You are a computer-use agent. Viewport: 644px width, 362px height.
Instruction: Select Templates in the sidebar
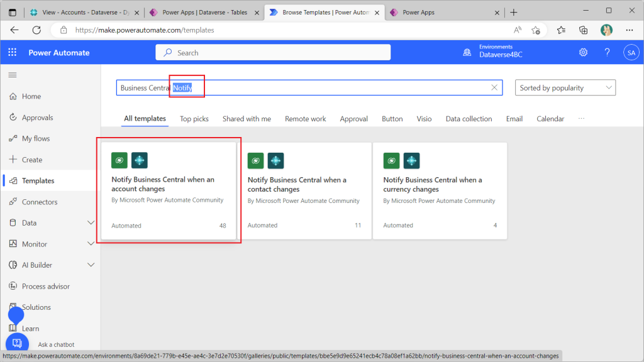tap(50, 180)
